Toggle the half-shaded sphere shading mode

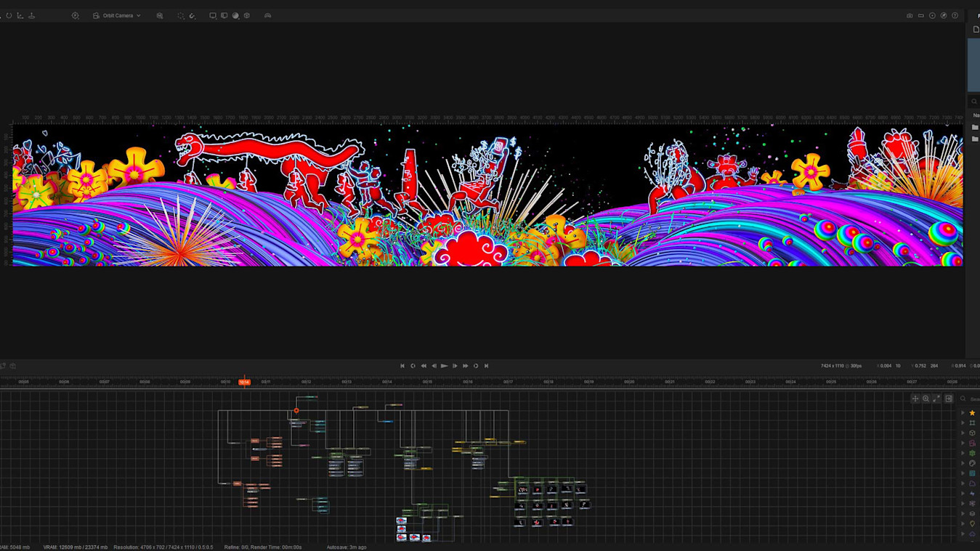[235, 15]
